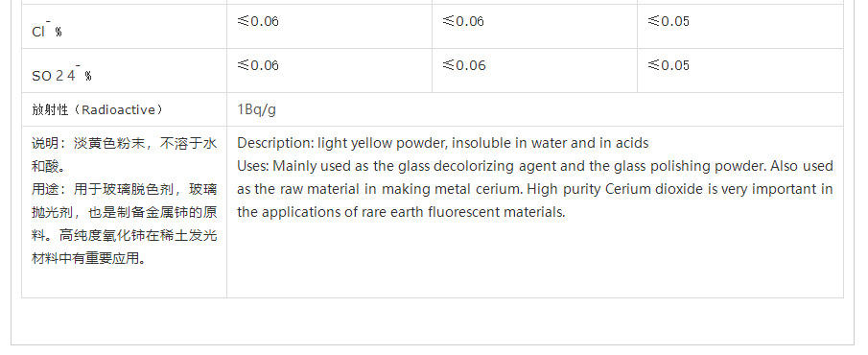Click the middle ≤0.06 in Cl row
Image resolution: width=868 pixels, height=355 pixels.
[x=463, y=22]
